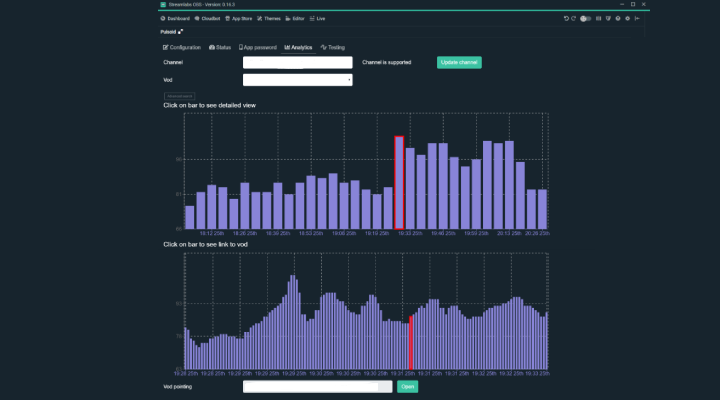Toggle the switch in top right toolbar

tap(585, 18)
